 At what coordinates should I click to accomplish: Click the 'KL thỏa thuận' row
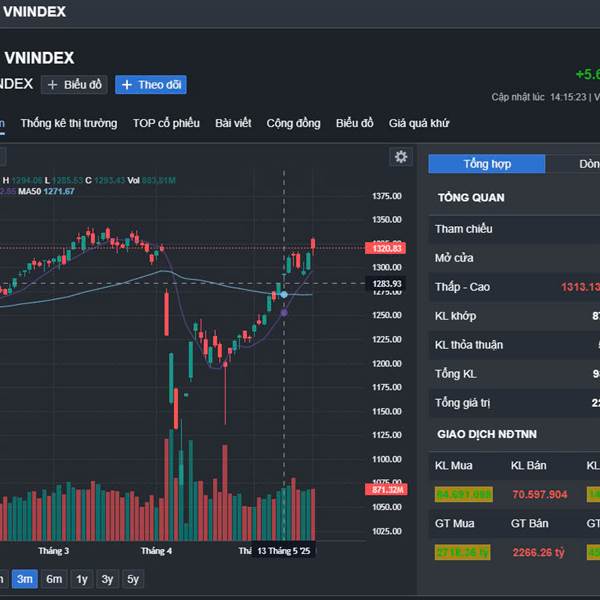(514, 345)
